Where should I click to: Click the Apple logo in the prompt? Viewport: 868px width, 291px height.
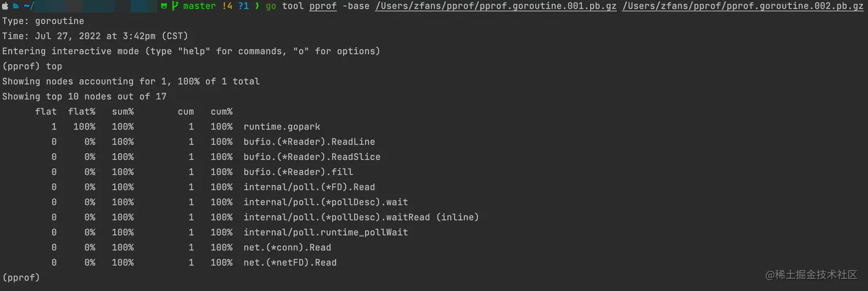click(5, 6)
